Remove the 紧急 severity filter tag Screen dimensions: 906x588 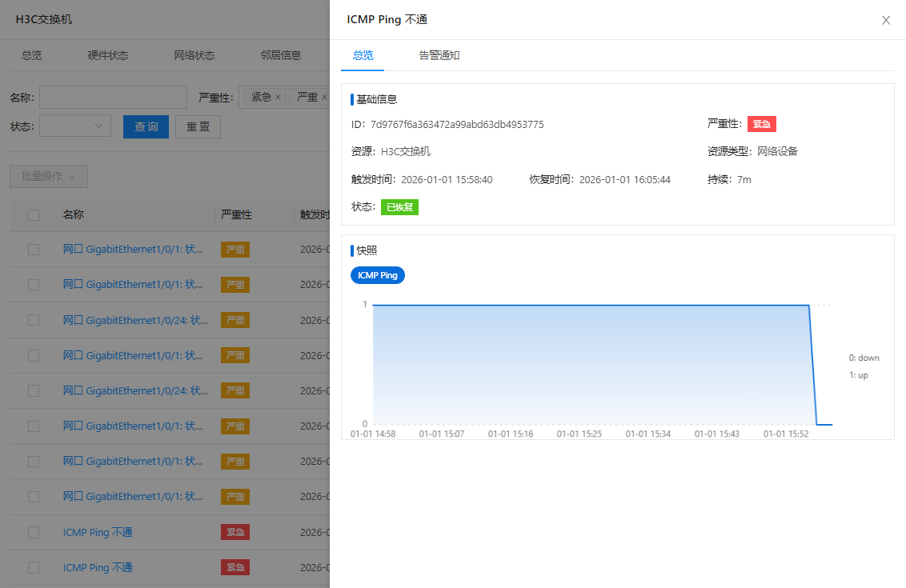pyautogui.click(x=278, y=97)
